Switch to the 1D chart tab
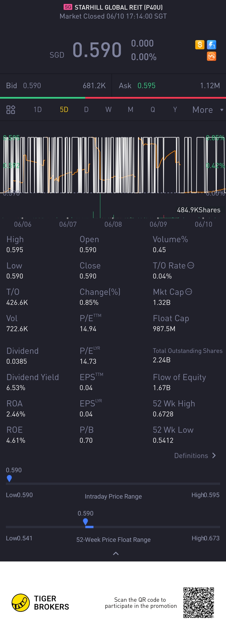The height and width of the screenshot is (644, 226). [37, 110]
